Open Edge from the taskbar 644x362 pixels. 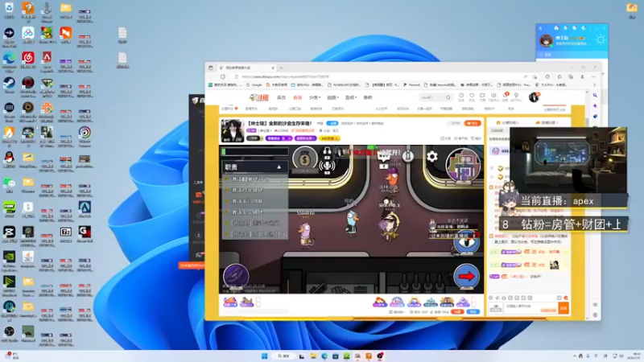pyautogui.click(x=324, y=356)
